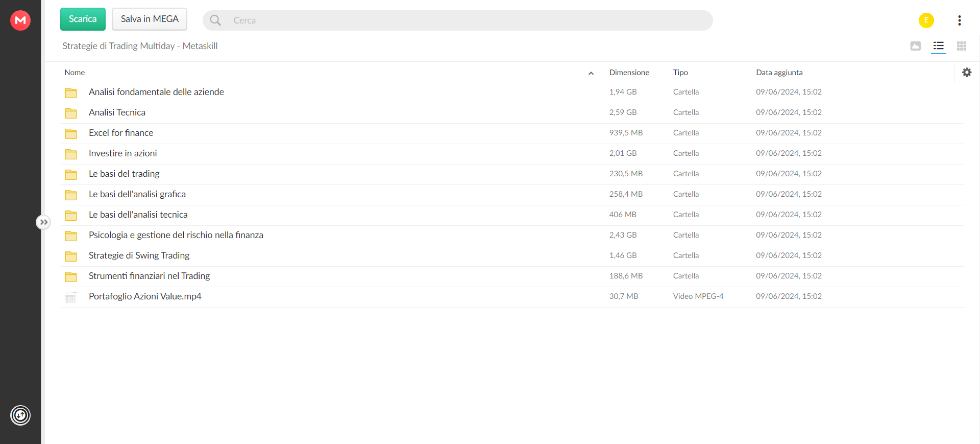
Task: Click folder icon of Strumenti finanziari nel Trading
Action: pyautogui.click(x=71, y=276)
